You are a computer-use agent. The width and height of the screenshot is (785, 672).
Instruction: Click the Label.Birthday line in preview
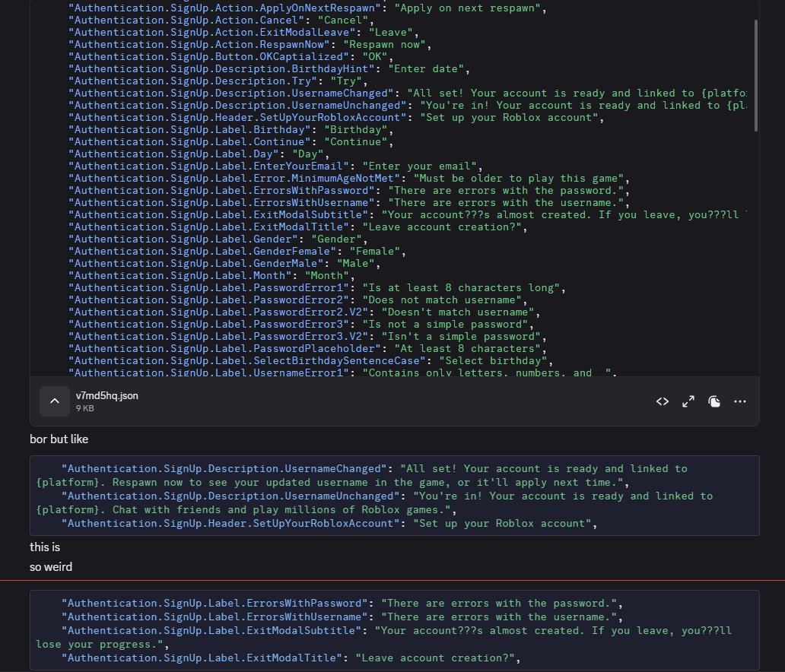click(230, 129)
